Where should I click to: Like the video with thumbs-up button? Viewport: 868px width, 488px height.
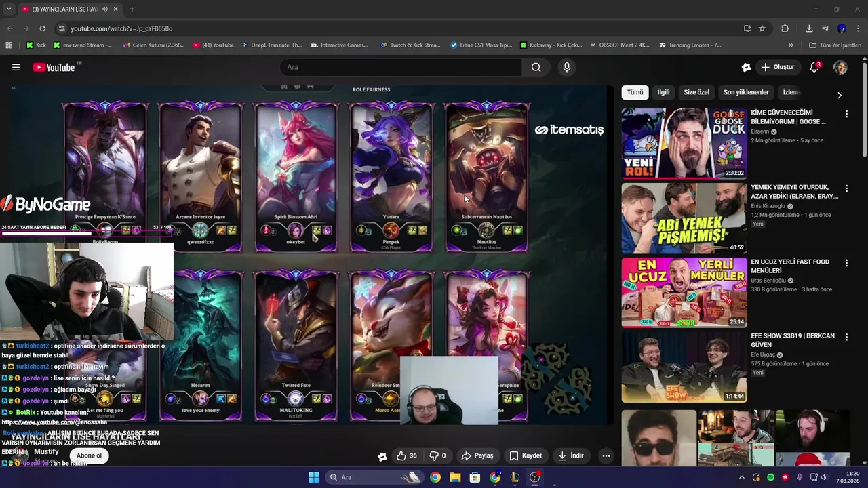[406, 455]
